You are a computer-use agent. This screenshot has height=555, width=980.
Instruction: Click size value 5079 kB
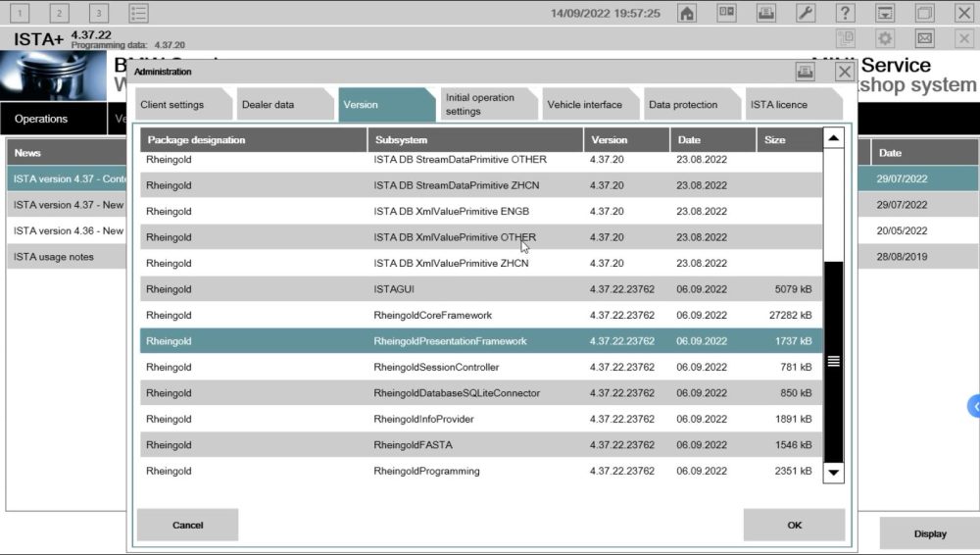click(x=793, y=289)
